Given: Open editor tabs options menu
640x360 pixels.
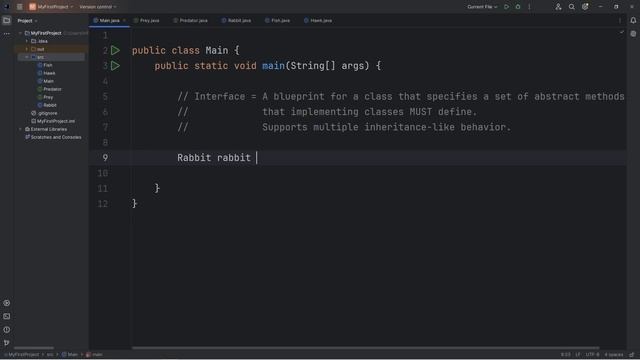Looking at the screenshot, I should click(620, 20).
